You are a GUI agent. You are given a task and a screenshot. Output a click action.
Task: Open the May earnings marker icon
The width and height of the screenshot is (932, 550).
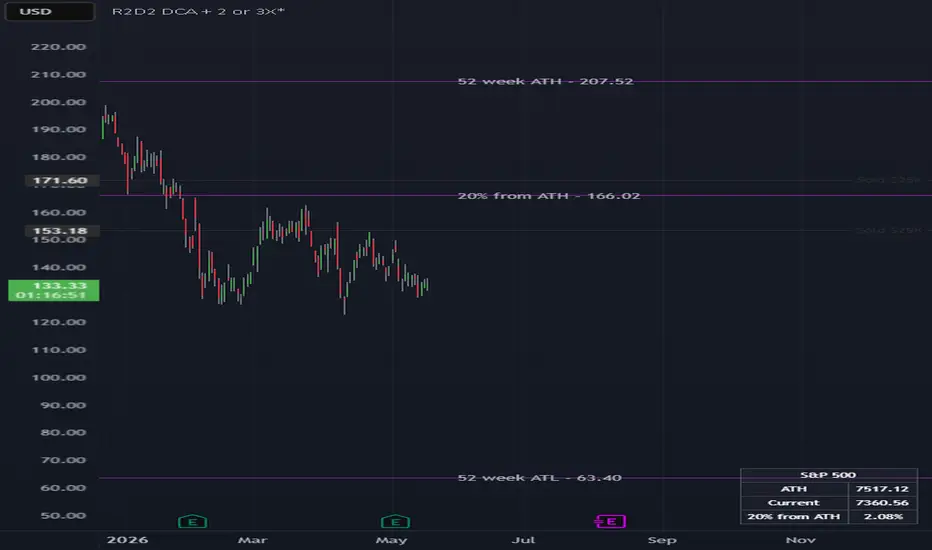point(395,521)
